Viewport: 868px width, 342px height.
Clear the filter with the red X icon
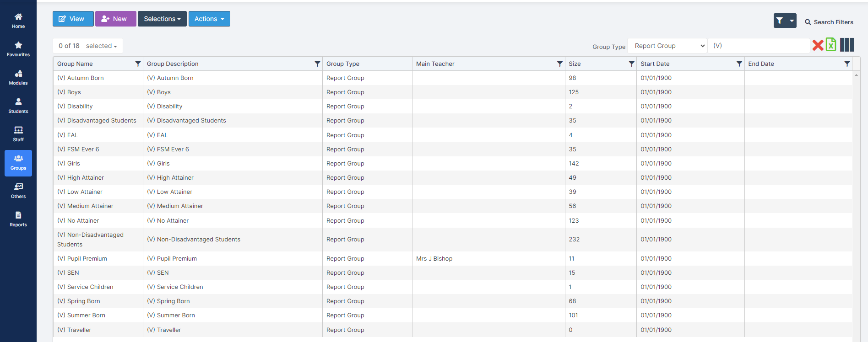coord(818,45)
